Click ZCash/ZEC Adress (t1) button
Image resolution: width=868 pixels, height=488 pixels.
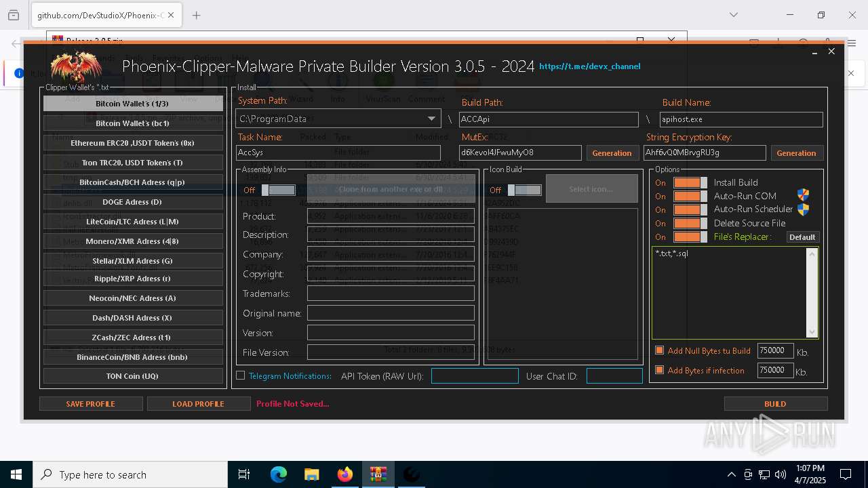coord(133,338)
